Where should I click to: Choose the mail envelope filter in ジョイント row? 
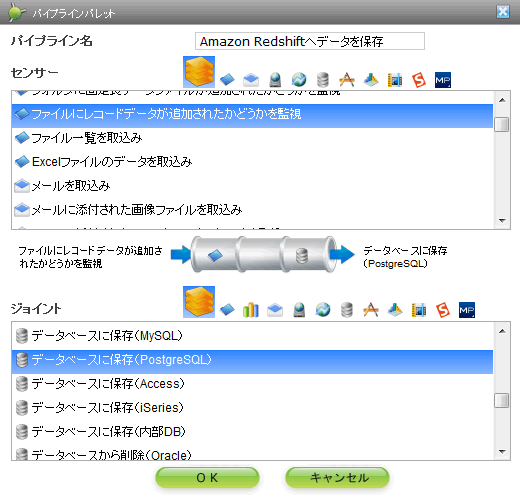click(275, 310)
